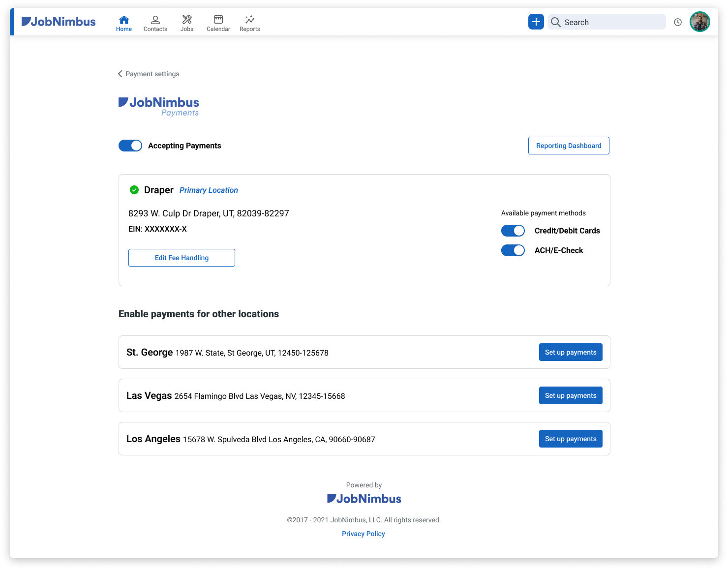Open the recent history clock icon
728x570 pixels.
tap(678, 22)
